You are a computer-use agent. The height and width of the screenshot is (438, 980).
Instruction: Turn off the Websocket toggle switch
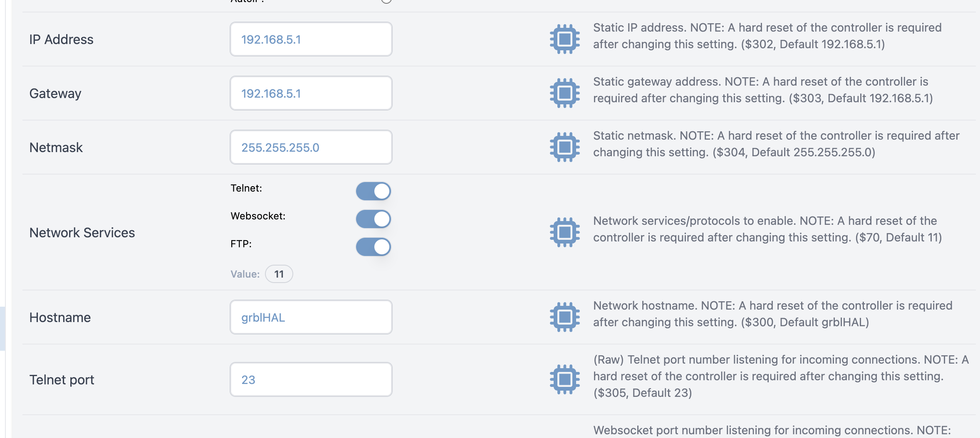[x=373, y=219]
